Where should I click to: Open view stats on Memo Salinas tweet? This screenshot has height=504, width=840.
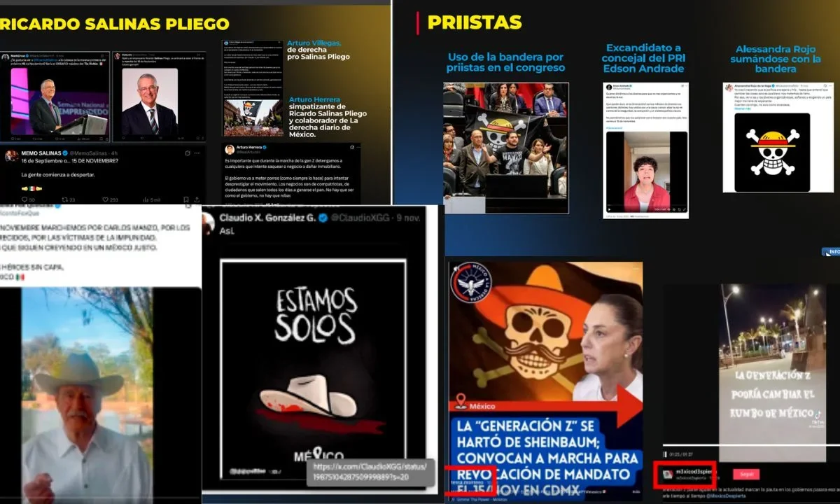click(x=146, y=199)
